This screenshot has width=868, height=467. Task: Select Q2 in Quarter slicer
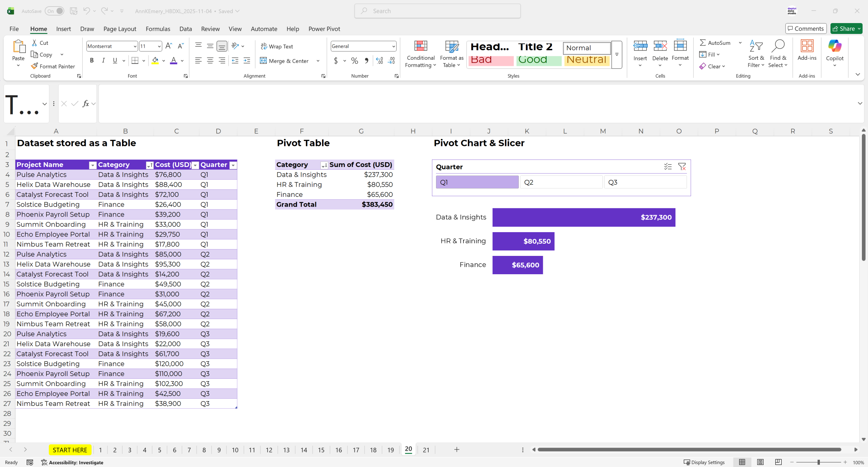561,182
